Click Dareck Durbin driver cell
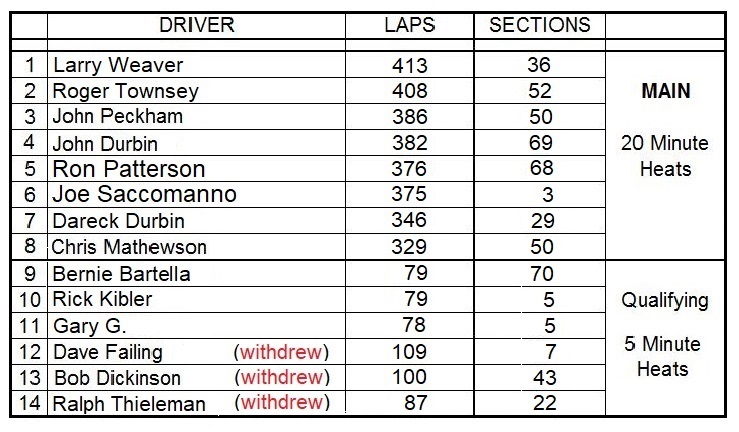Viewport: 739px width, 432px height. coord(197,220)
